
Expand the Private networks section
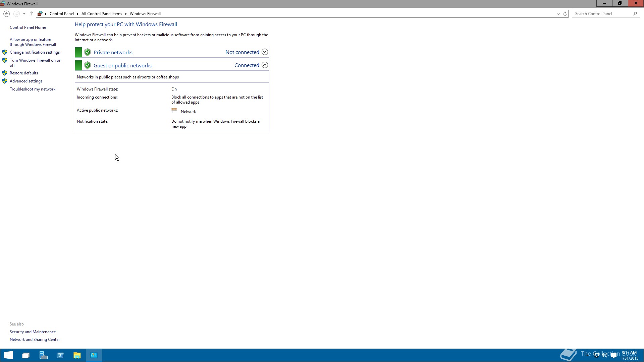point(265,52)
